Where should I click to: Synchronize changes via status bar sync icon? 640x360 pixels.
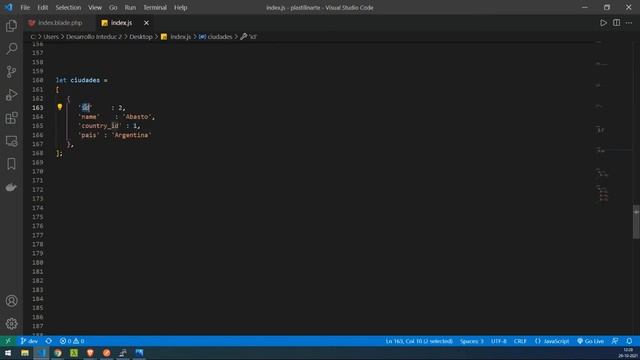click(x=49, y=341)
